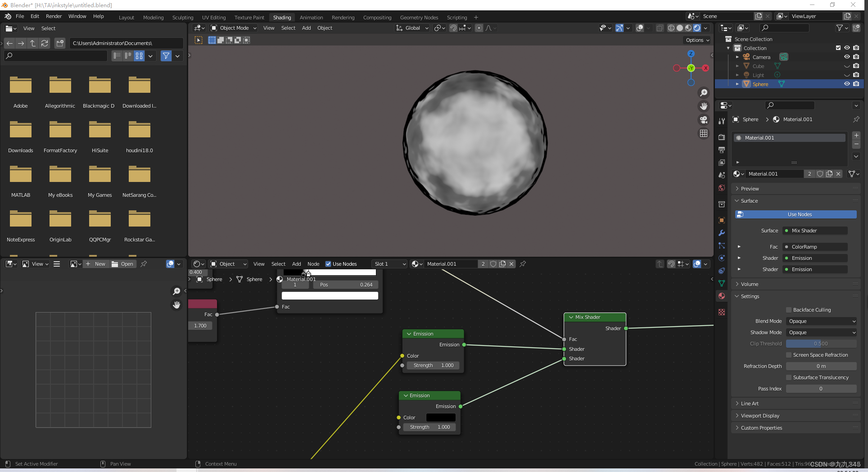868x472 pixels.
Task: Open the ColorRamp Fac input selector
Action: (x=815, y=247)
